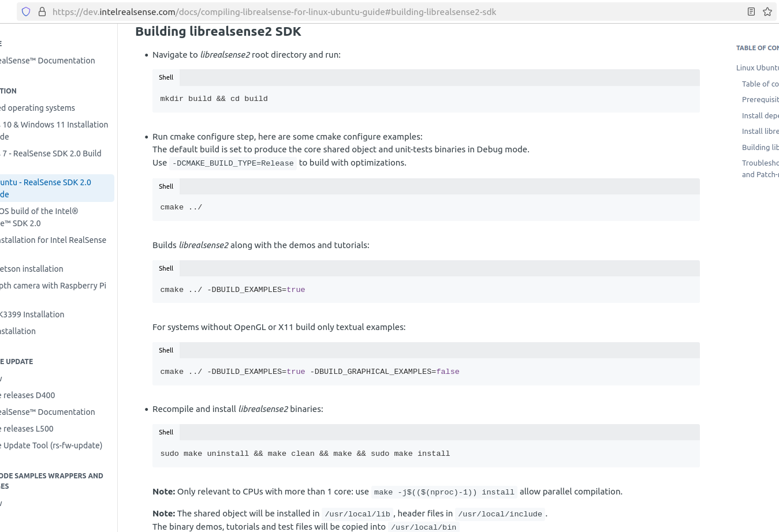Image resolution: width=779 pixels, height=532 pixels.
Task: Jump to 'Install depe' section in right TOC
Action: click(761, 116)
